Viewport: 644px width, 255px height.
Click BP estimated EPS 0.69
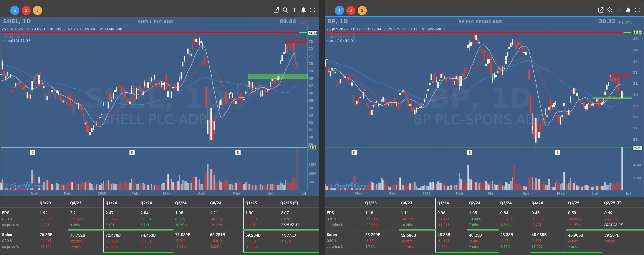pos(608,213)
